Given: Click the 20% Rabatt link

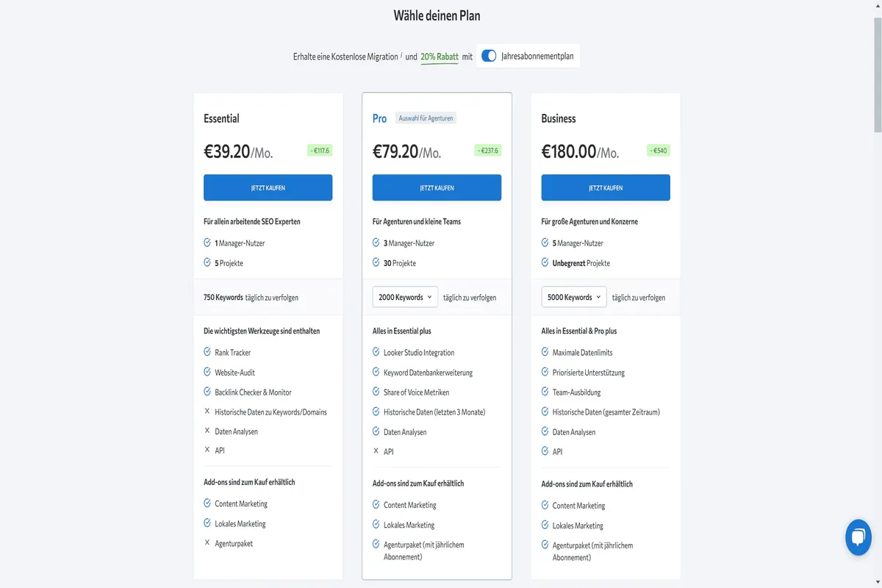Looking at the screenshot, I should tap(440, 57).
